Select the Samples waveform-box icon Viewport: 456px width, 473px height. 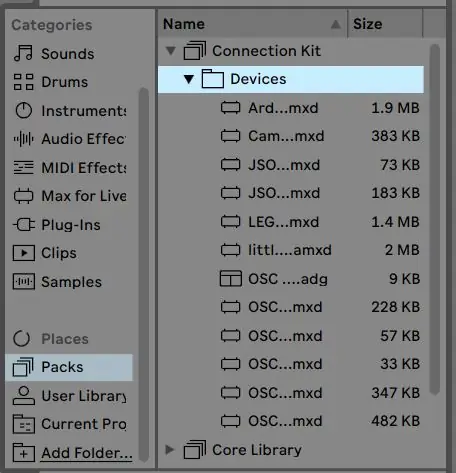click(x=23, y=282)
